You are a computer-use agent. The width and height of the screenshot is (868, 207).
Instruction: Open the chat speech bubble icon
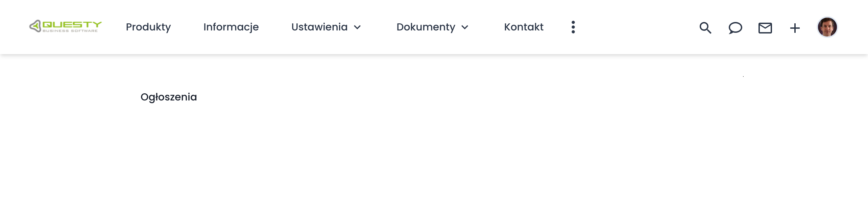735,28
